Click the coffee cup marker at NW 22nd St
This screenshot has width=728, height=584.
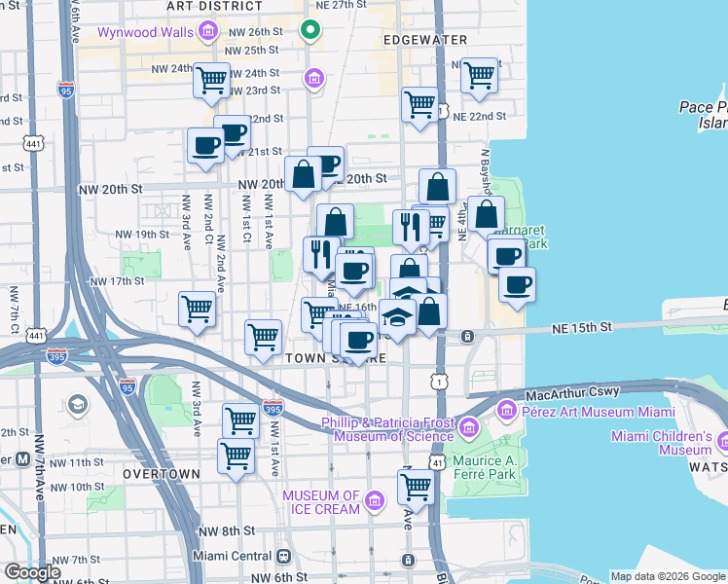pos(236,131)
